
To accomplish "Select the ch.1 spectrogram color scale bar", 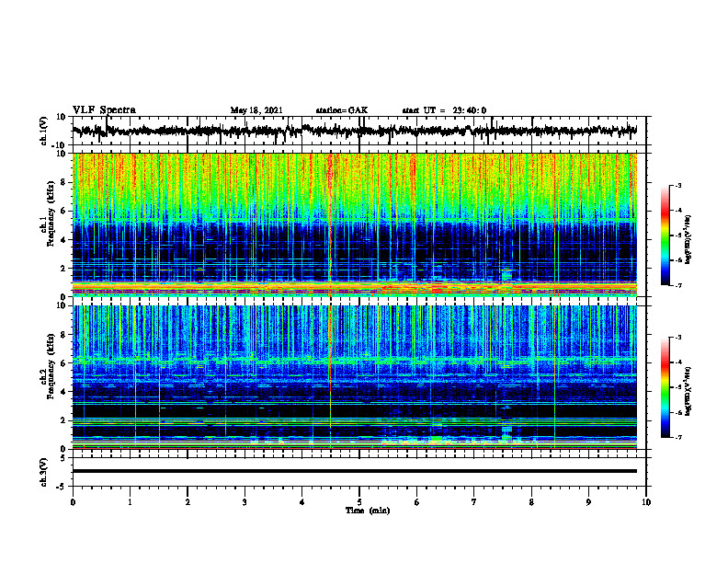I will pyautogui.click(x=665, y=236).
